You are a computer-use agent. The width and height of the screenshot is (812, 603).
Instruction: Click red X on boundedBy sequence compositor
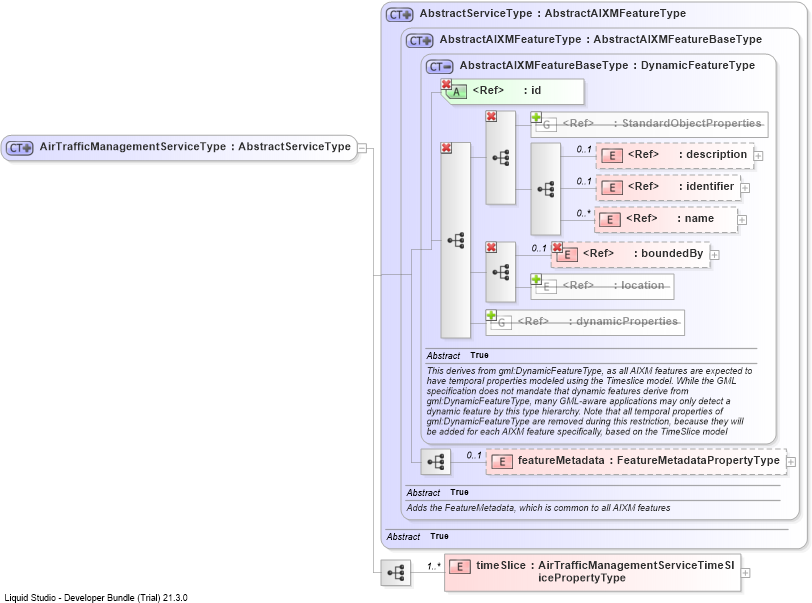tap(491, 247)
